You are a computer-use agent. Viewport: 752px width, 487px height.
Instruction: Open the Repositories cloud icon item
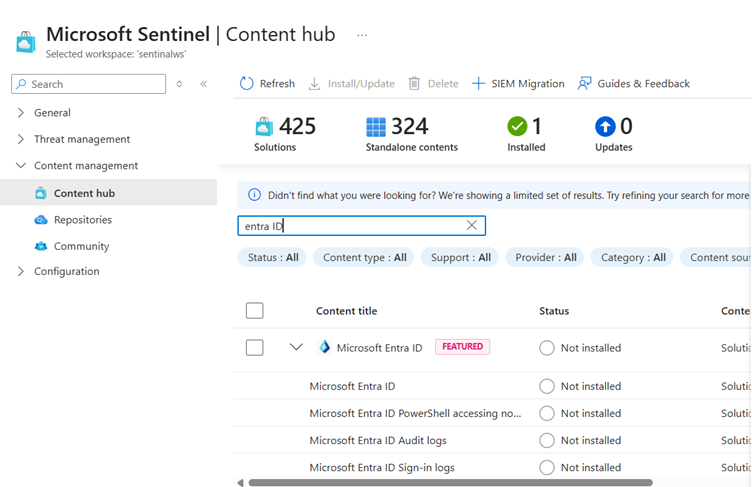click(41, 220)
